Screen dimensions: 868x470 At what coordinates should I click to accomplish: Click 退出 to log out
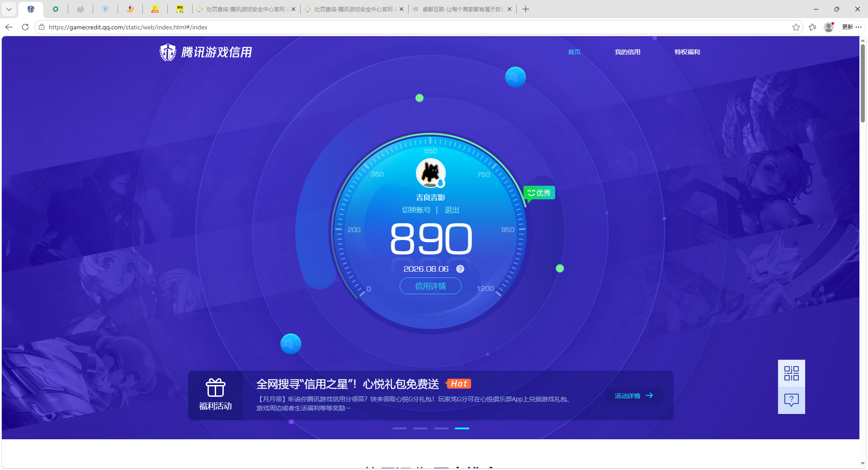(452, 210)
